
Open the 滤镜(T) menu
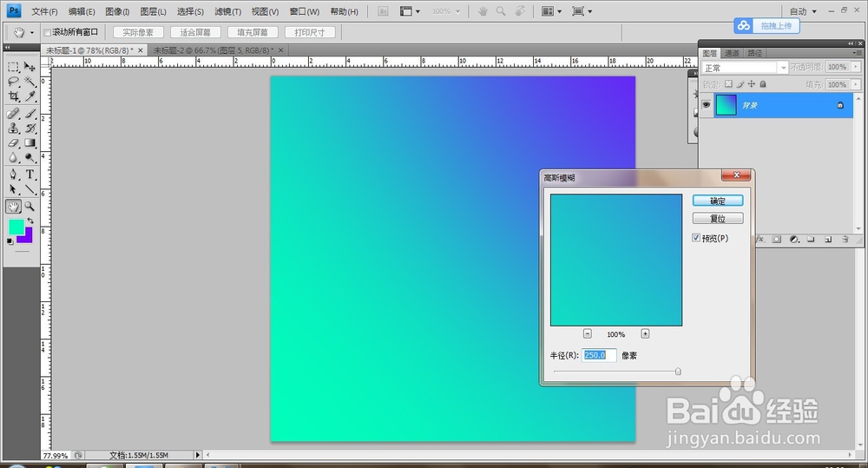pyautogui.click(x=227, y=11)
